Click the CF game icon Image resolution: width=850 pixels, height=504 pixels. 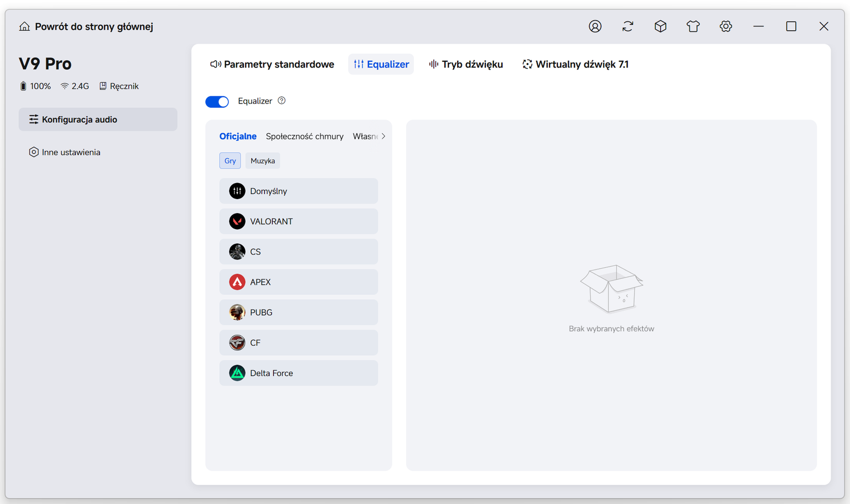point(237,343)
